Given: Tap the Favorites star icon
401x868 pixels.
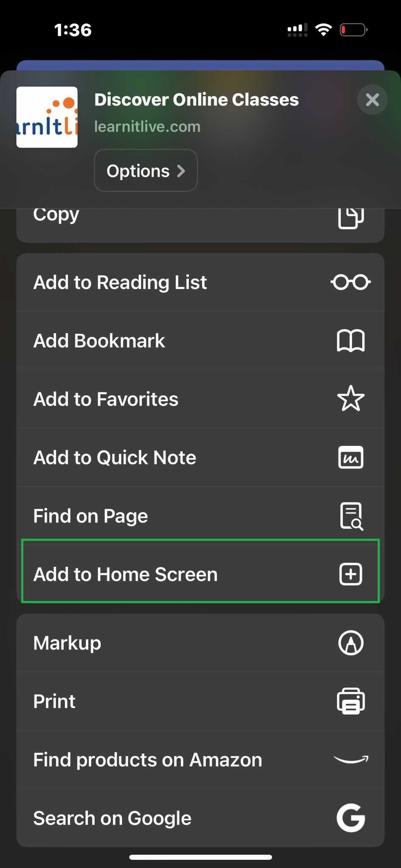Looking at the screenshot, I should (x=351, y=399).
